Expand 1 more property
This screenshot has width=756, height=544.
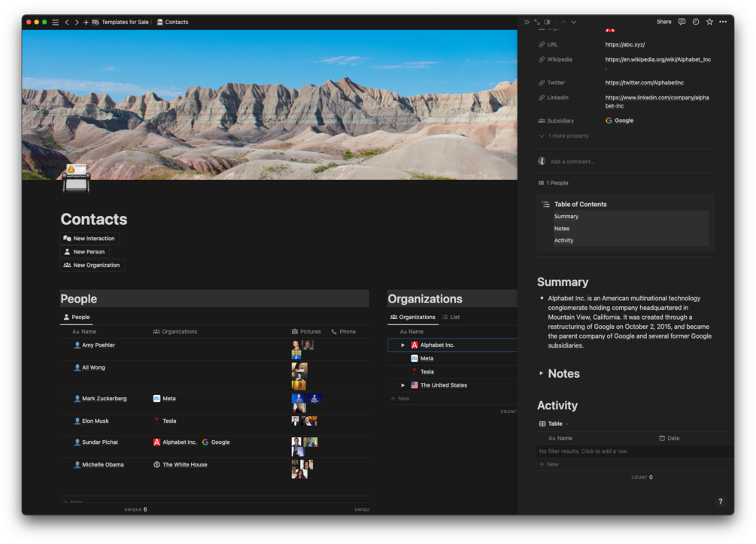tap(563, 136)
